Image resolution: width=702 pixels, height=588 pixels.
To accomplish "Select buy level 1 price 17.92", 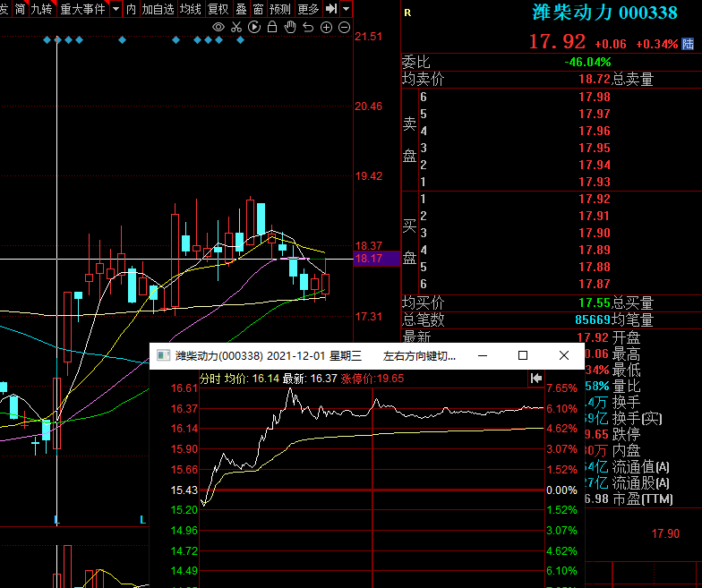I will [x=595, y=199].
